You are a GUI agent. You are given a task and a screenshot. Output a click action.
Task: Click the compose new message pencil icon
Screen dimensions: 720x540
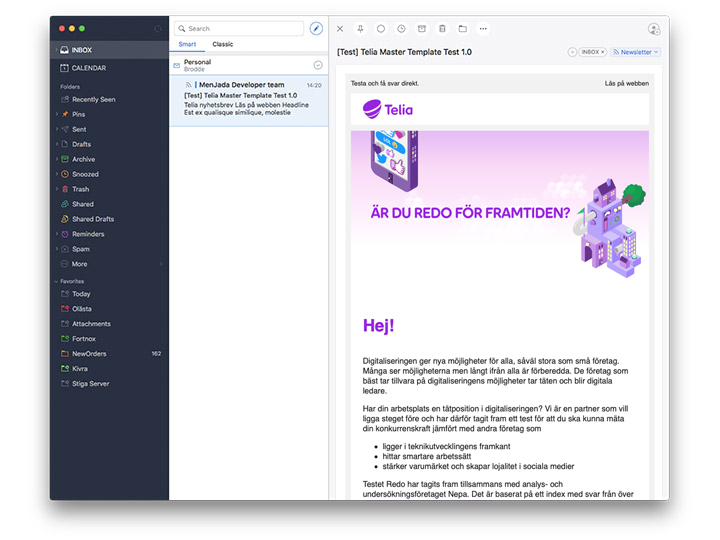tap(316, 28)
